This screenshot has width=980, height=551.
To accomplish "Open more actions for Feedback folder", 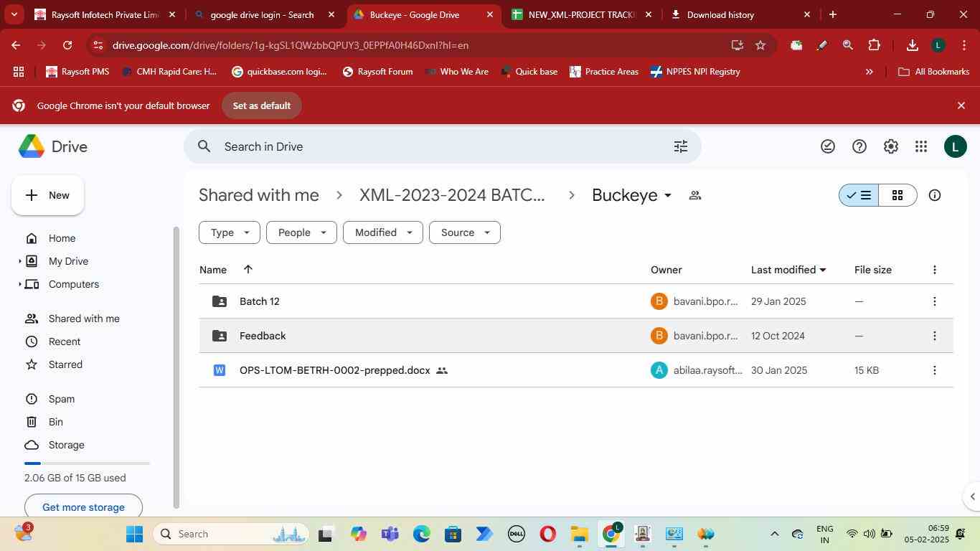I will 934,336.
